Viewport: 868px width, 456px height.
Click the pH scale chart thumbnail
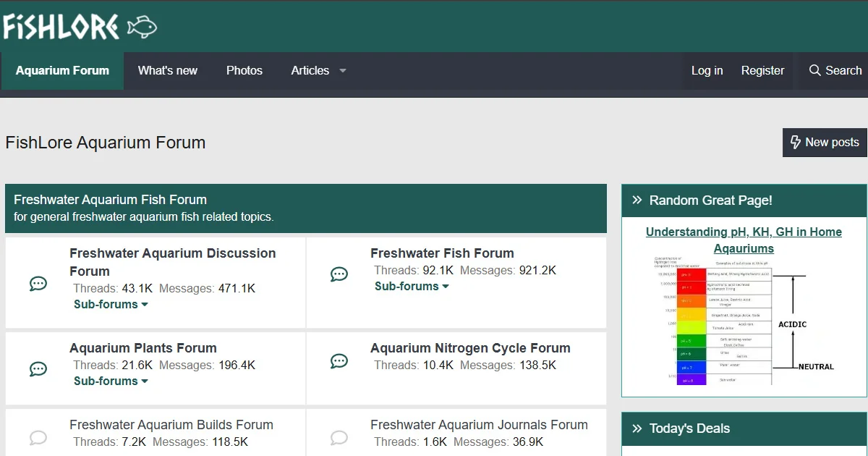(x=744, y=321)
